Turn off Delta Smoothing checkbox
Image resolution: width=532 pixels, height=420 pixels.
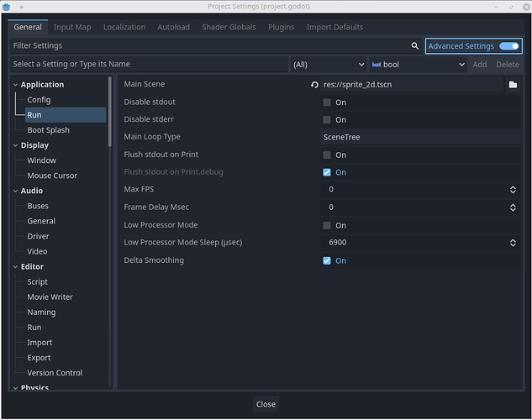pos(327,260)
